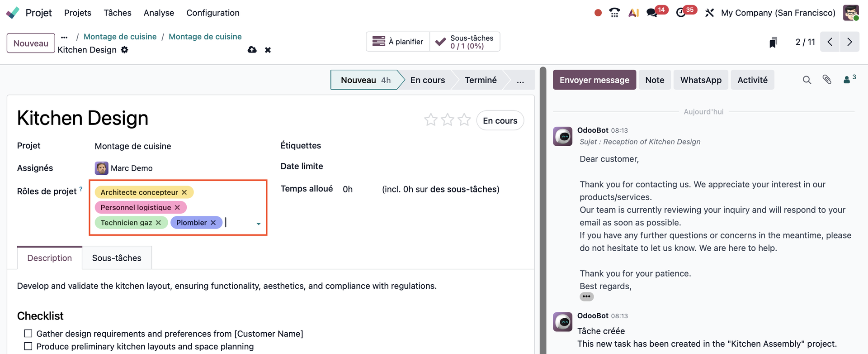This screenshot has height=354, width=868.
Task: Open the conversations chat bubble icon
Action: pyautogui.click(x=652, y=13)
